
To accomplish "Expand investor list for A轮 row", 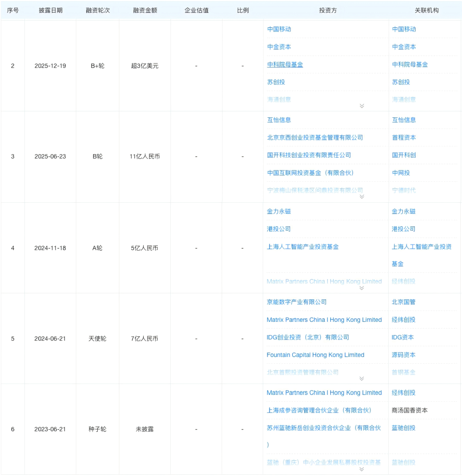I will click(x=362, y=288).
